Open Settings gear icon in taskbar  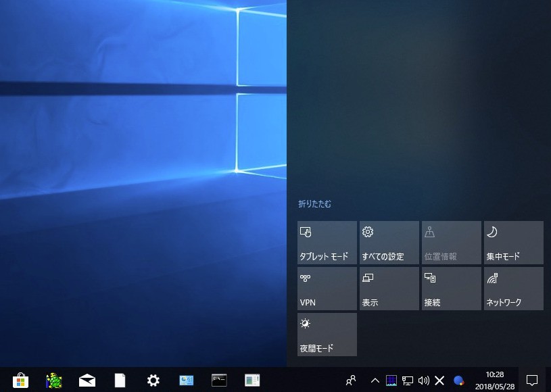point(153,381)
